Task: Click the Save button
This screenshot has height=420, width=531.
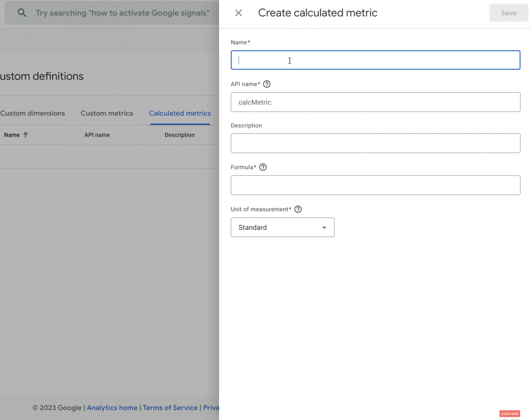Action: tap(508, 13)
